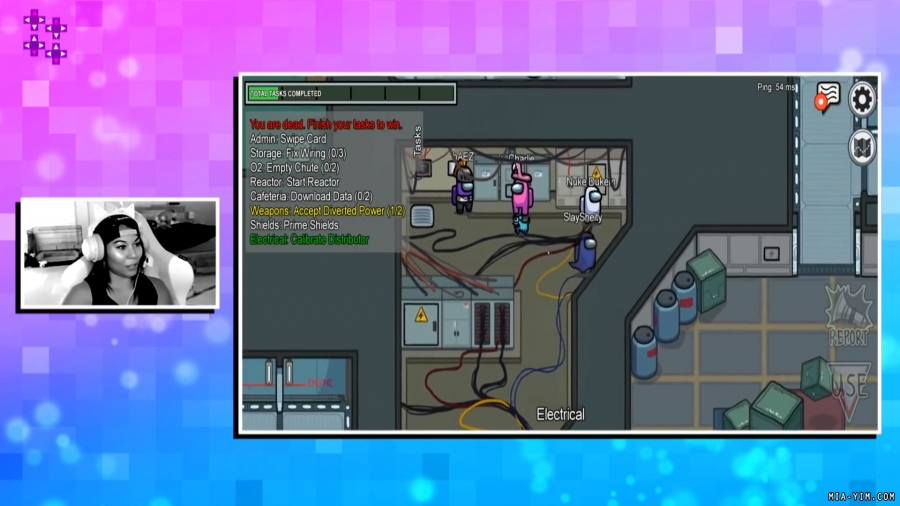The height and width of the screenshot is (506, 900).
Task: Click the small cyan mini crewmate pet
Action: point(521,225)
